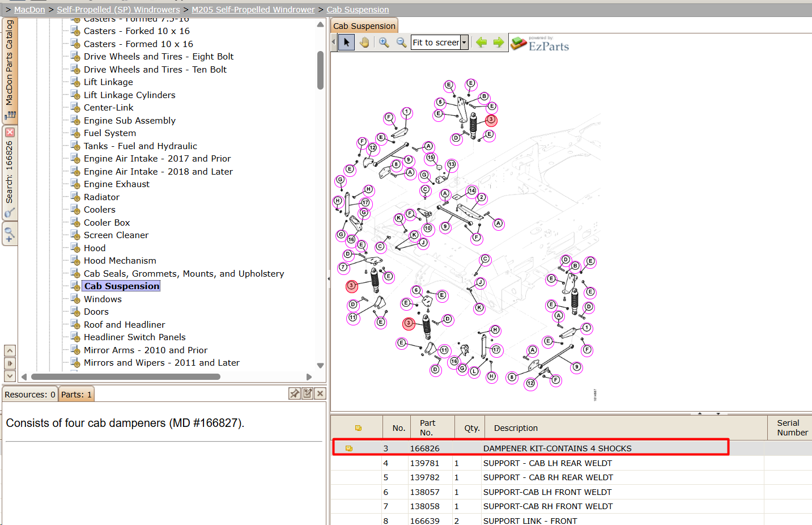The width and height of the screenshot is (812, 525).
Task: Collapse the toolbar using small left arrow
Action: [333, 42]
